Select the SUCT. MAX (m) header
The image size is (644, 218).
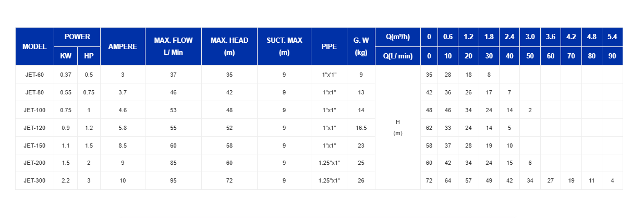point(284,46)
